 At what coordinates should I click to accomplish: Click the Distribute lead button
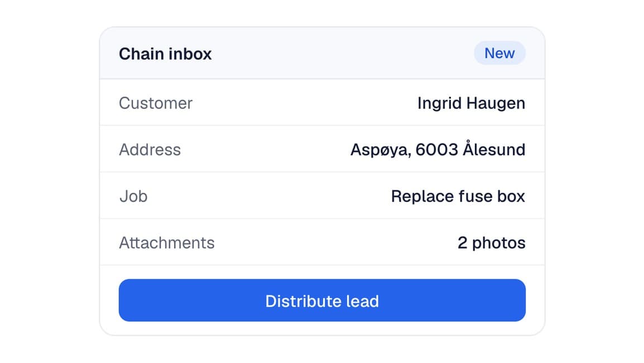(322, 300)
